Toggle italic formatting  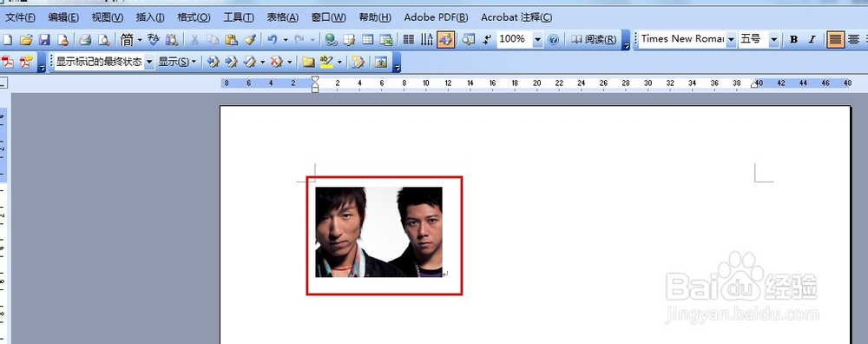click(812, 40)
